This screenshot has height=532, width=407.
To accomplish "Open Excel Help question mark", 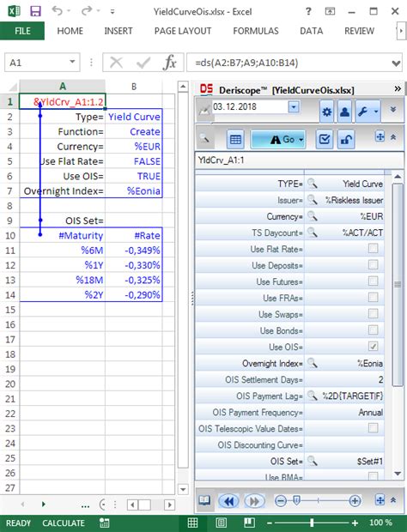I will [x=308, y=11].
